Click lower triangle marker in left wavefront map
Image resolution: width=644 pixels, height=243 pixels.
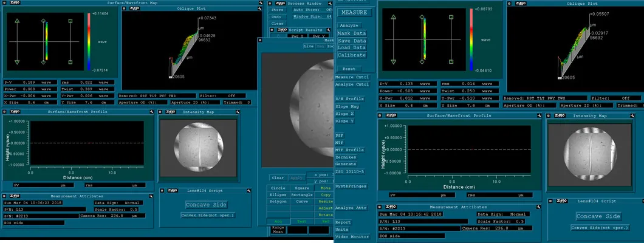[x=17, y=62]
